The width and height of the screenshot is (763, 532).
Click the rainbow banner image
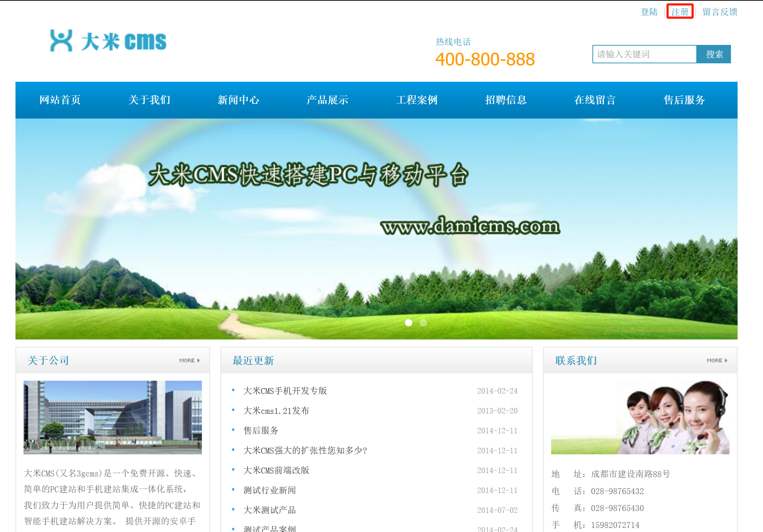[x=376, y=228]
